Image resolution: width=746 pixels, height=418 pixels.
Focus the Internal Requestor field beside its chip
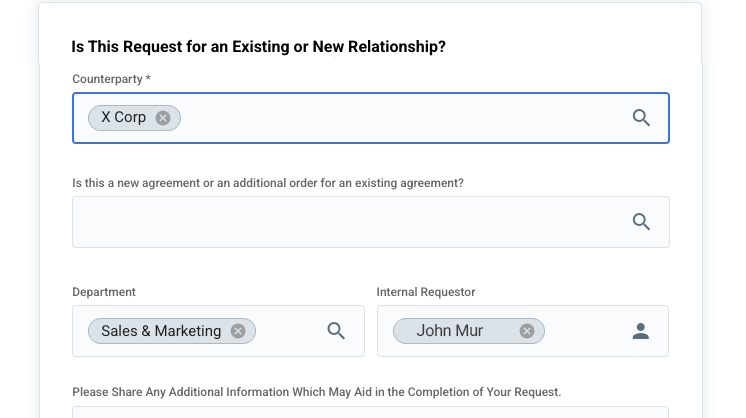(584, 331)
